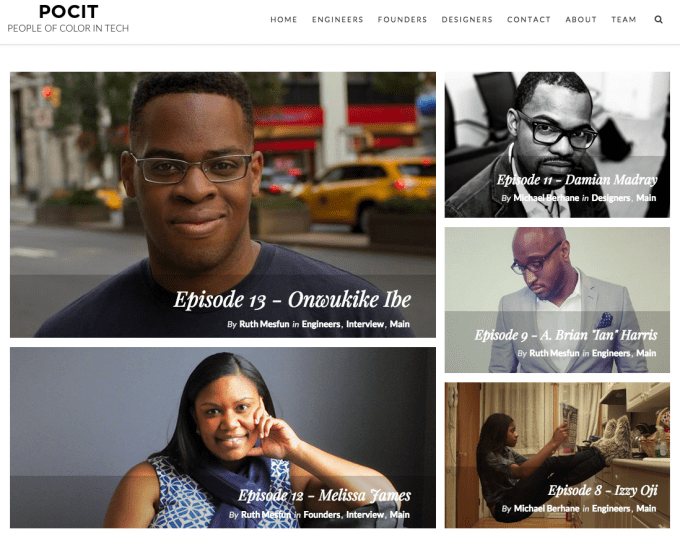Screen dimensions: 680x537
Task: Select Designers category under Episode 11
Action: point(611,198)
